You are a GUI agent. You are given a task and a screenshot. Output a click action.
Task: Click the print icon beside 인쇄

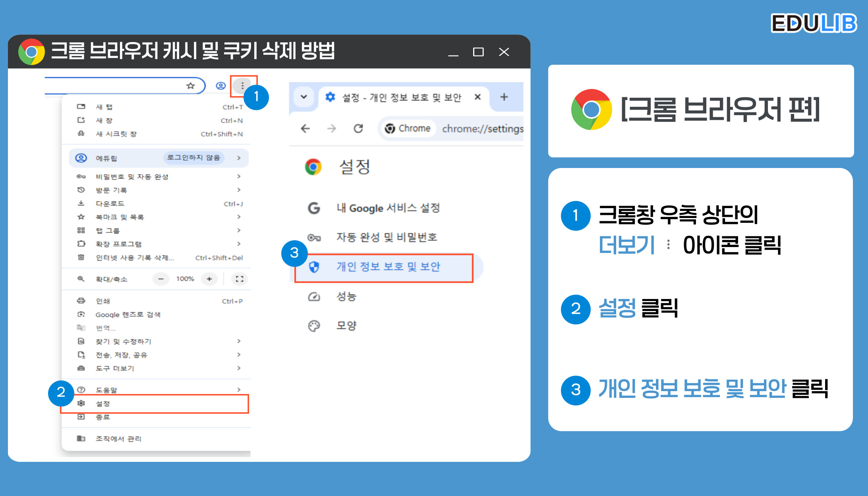81,301
